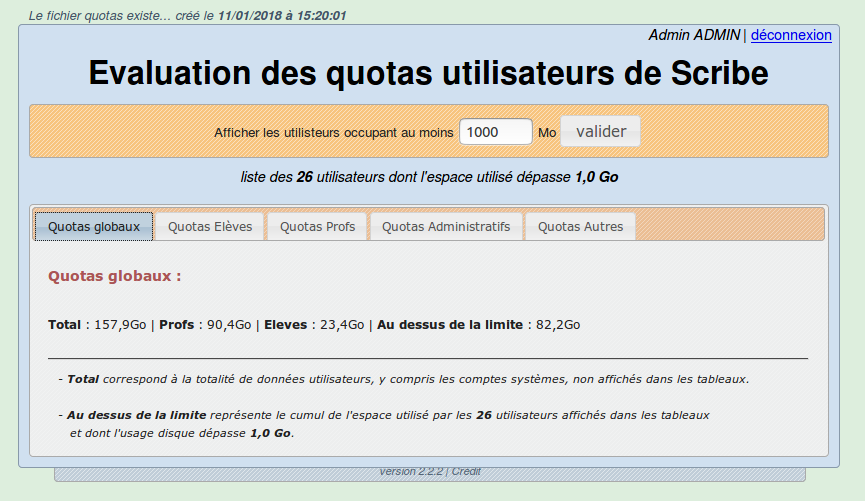This screenshot has height=501, width=865.
Task: Click the page title Evaluation des quotas
Action: point(428,74)
